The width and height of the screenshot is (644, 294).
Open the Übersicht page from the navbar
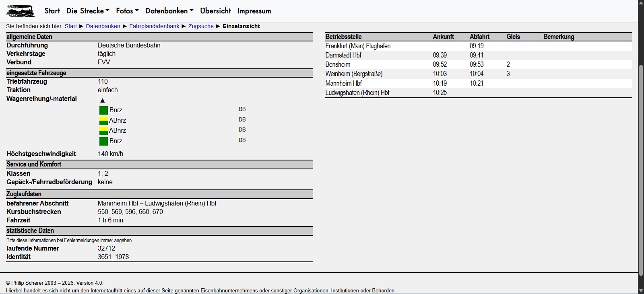(215, 11)
